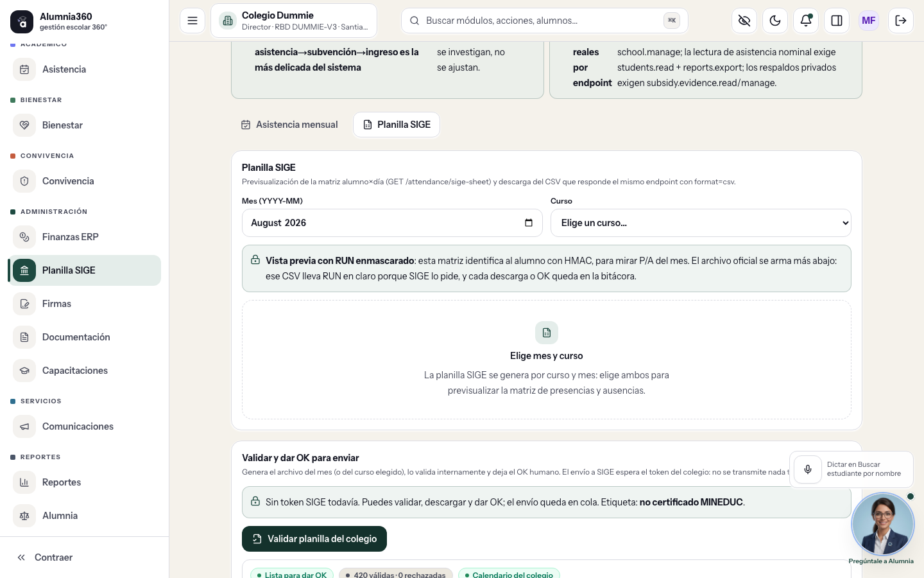Switch to Asistencia mensual tab

click(x=289, y=125)
